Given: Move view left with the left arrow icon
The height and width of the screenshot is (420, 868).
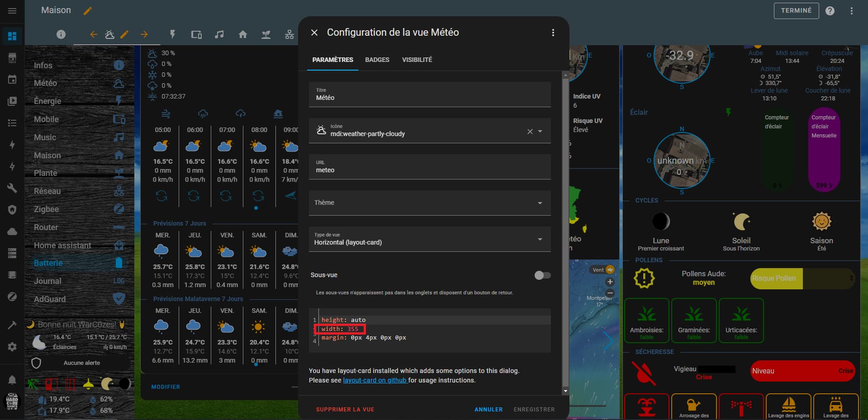Looking at the screenshot, I should 94,34.
